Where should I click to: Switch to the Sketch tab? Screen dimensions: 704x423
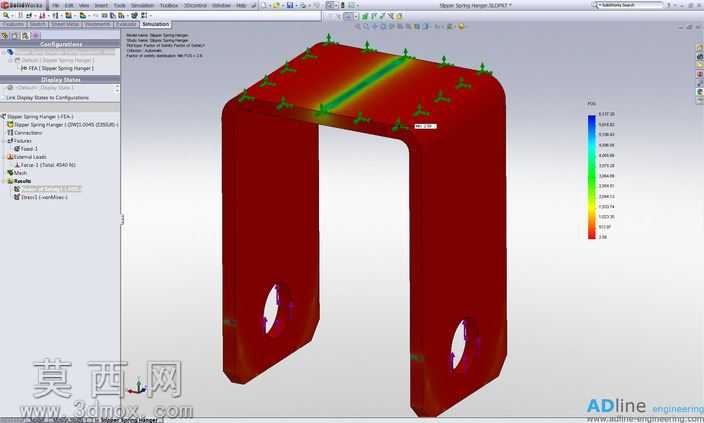pos(38,24)
